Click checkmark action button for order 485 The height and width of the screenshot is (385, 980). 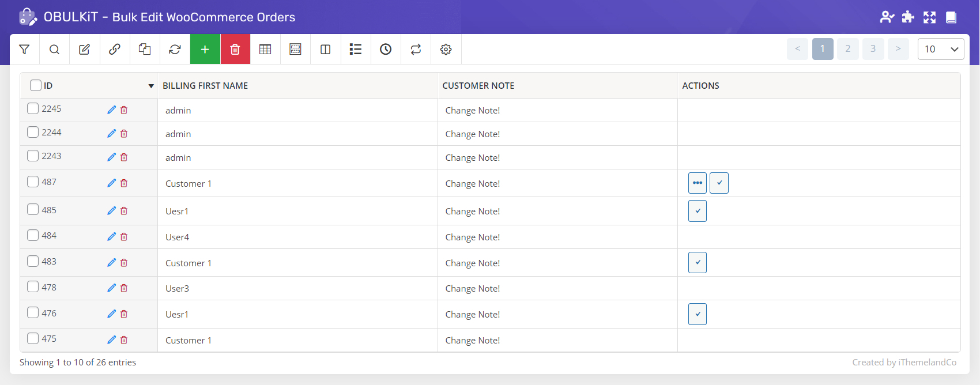coord(697,211)
